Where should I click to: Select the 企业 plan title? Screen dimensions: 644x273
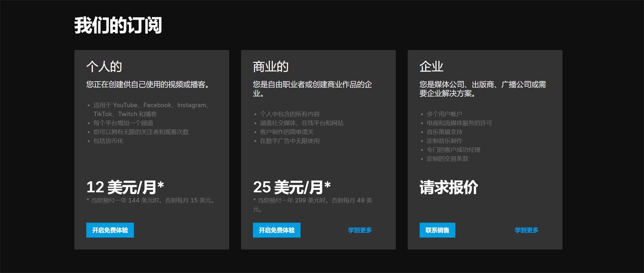pyautogui.click(x=431, y=67)
